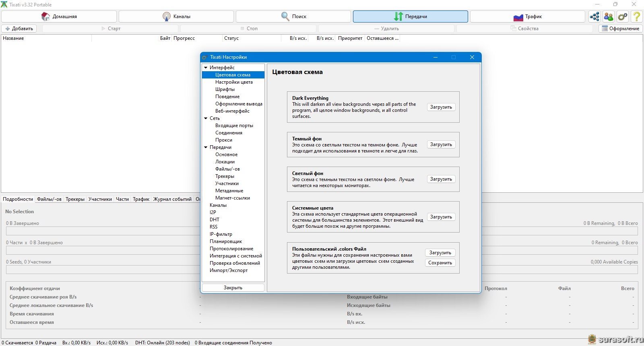Click the Свойства toolbar button
Viewport: 644px width, 346px height.
coord(524,29)
